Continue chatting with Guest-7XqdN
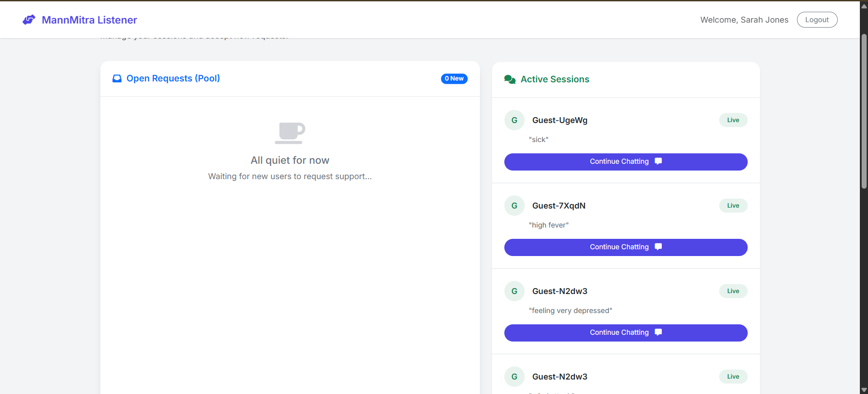Image resolution: width=868 pixels, height=394 pixels. (625, 247)
